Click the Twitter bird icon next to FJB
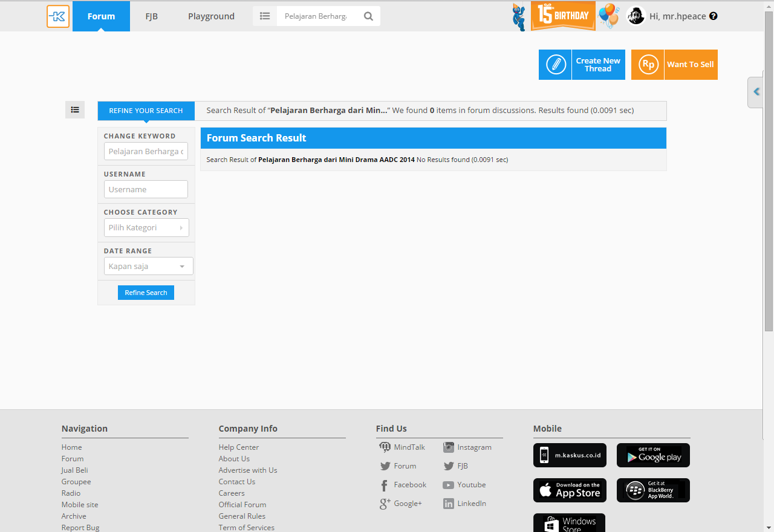This screenshot has height=532, width=774. [x=449, y=466]
